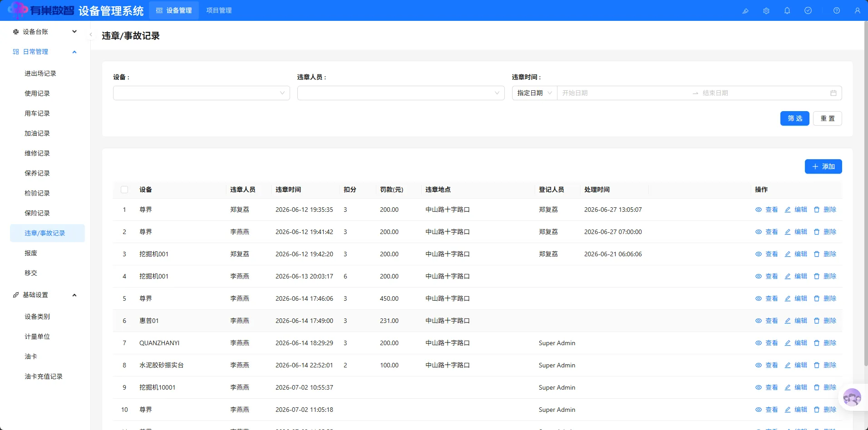
Task: Delete the 挖掘机10001 record
Action: pos(825,387)
